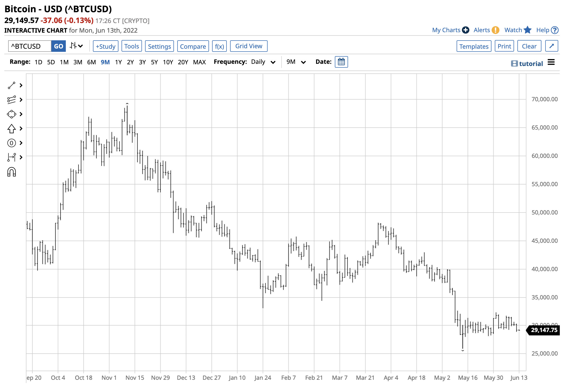The height and width of the screenshot is (392, 576).
Task: Select the 5Y range
Action: [x=154, y=62]
